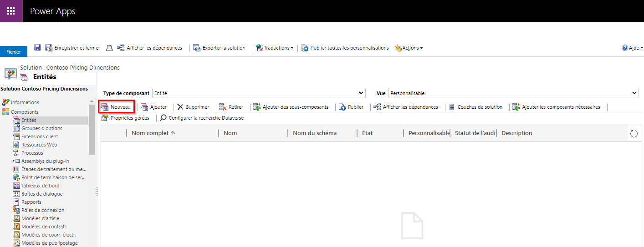Viewport: 644px width, 247px height.
Task: Click Exporter la solution
Action: 219,48
